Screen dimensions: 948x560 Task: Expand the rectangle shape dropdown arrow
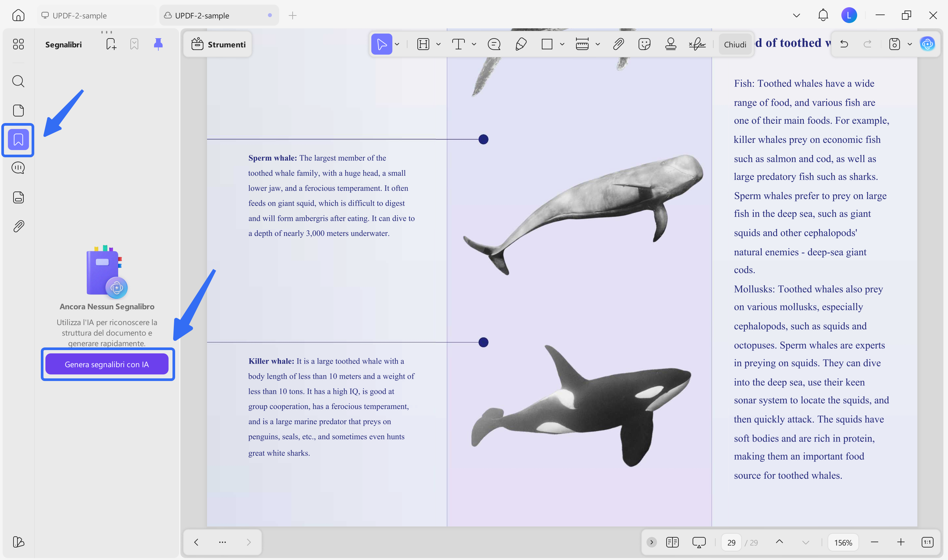[x=562, y=44]
